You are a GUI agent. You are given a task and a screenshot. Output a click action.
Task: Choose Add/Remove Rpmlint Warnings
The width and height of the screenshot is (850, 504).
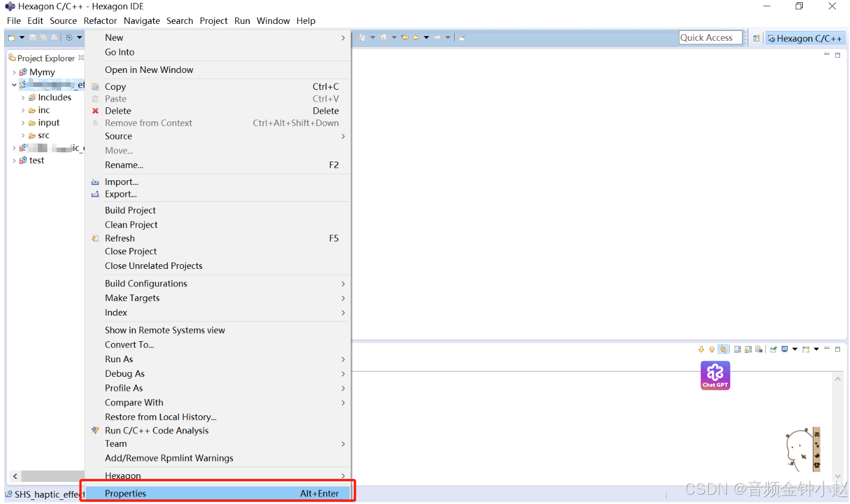coord(218,458)
